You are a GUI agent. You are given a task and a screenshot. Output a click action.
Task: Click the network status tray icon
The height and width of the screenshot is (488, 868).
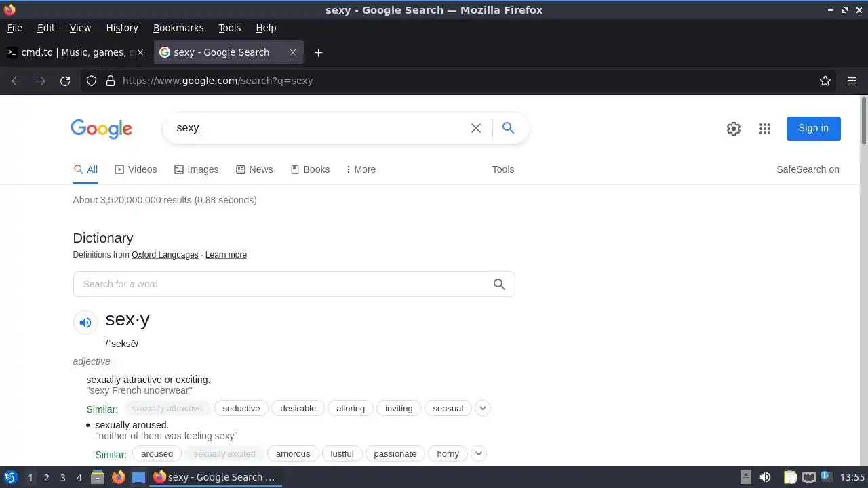[x=808, y=477]
